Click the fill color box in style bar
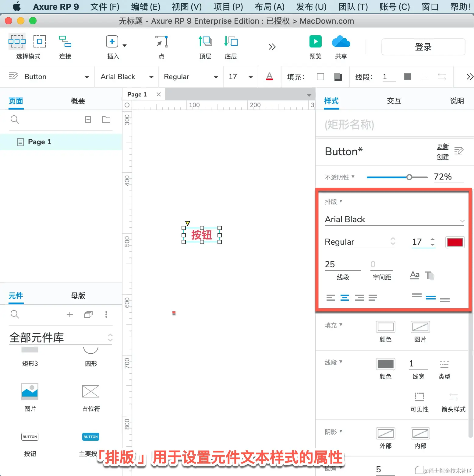 [320, 77]
